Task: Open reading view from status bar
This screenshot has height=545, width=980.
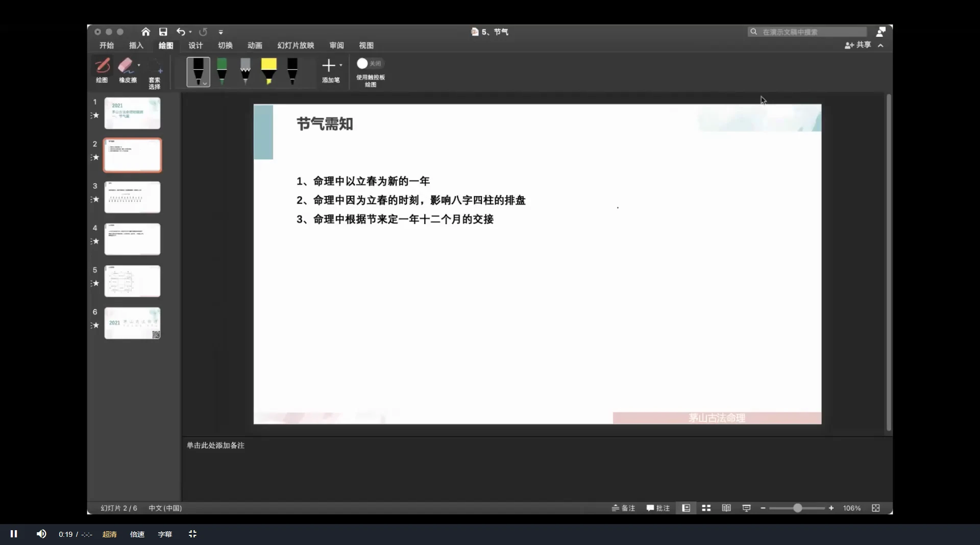Action: click(726, 508)
